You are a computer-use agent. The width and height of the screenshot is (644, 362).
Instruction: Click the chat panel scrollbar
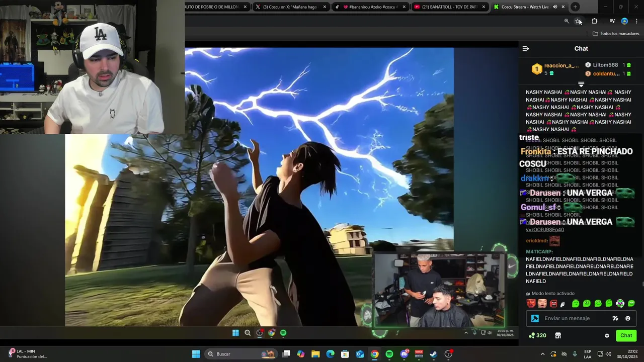pos(642,284)
